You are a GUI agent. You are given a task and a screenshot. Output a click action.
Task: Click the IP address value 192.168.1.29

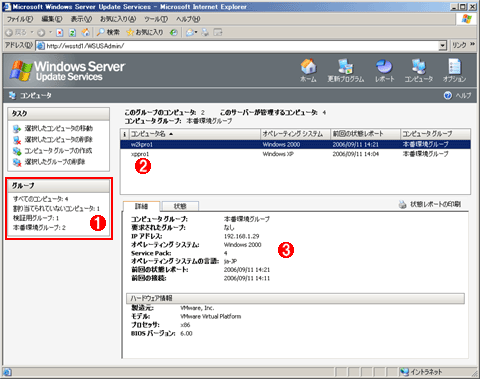click(241, 236)
